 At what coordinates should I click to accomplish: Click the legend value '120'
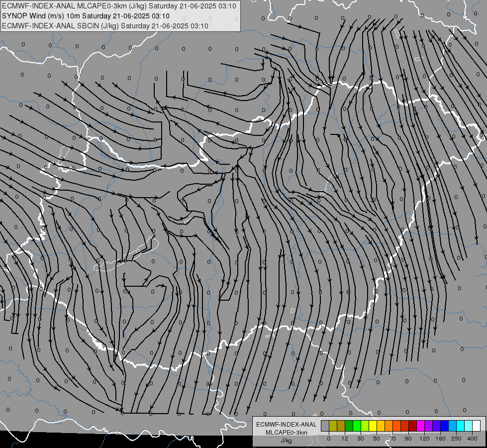(x=424, y=439)
